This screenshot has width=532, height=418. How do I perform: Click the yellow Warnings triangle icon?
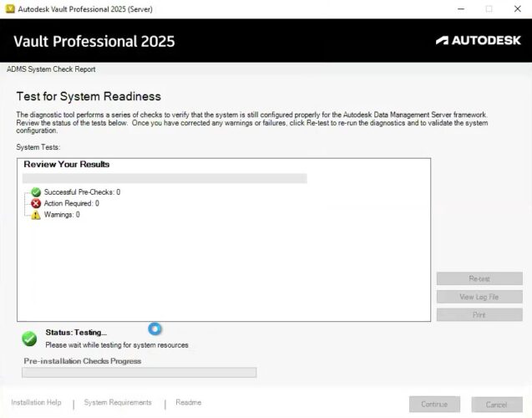[x=36, y=215]
